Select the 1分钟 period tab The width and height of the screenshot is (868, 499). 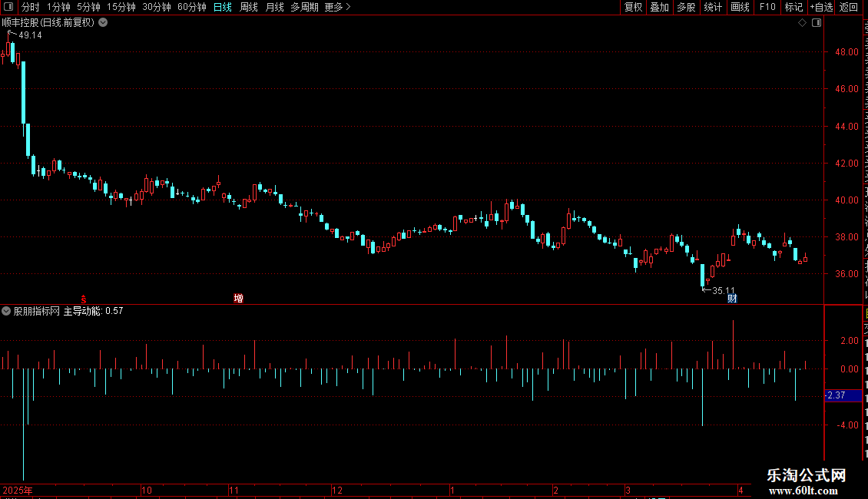(x=58, y=7)
